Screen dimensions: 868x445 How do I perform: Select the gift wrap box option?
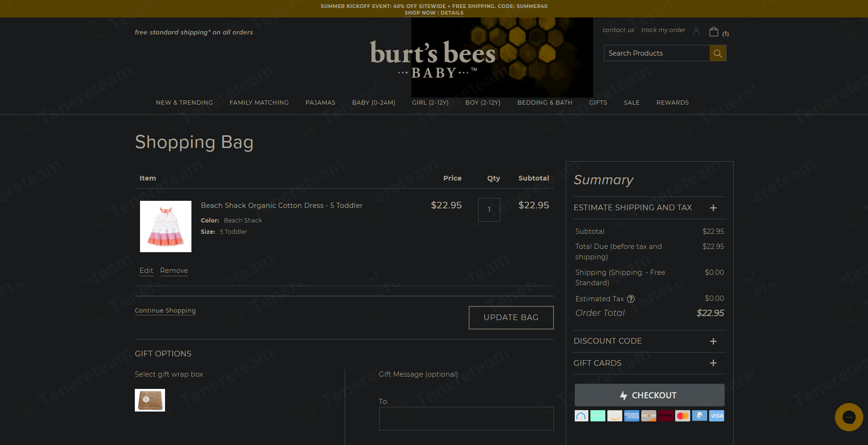coord(150,400)
